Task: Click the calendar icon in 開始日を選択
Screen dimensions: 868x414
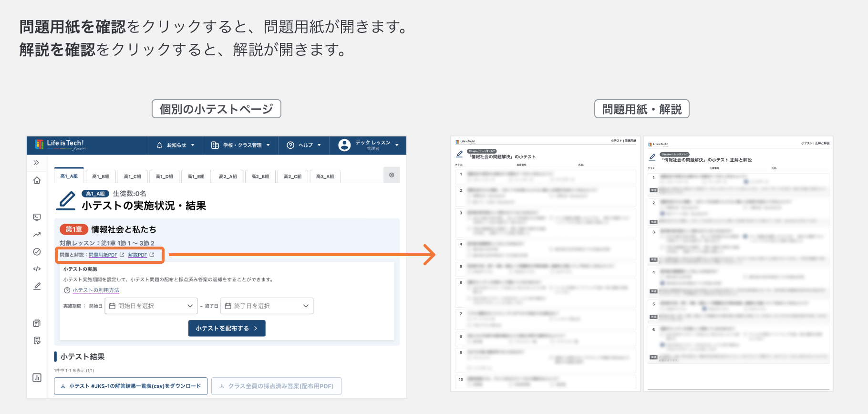Action: (113, 306)
